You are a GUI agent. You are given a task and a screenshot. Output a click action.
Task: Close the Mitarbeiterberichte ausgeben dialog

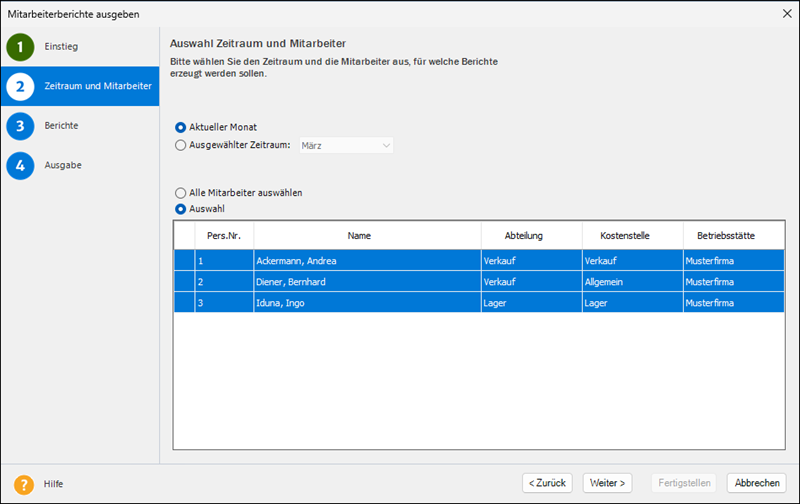(787, 14)
